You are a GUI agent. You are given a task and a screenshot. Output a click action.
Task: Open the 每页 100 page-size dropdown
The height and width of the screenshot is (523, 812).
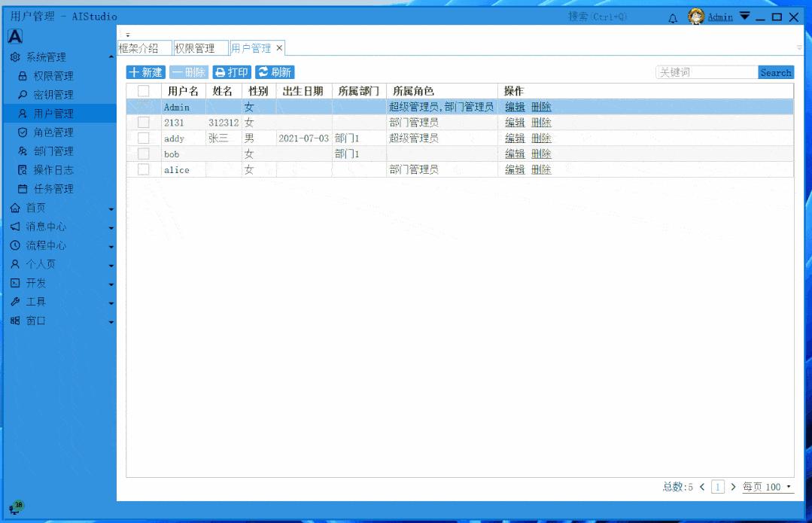coord(768,487)
